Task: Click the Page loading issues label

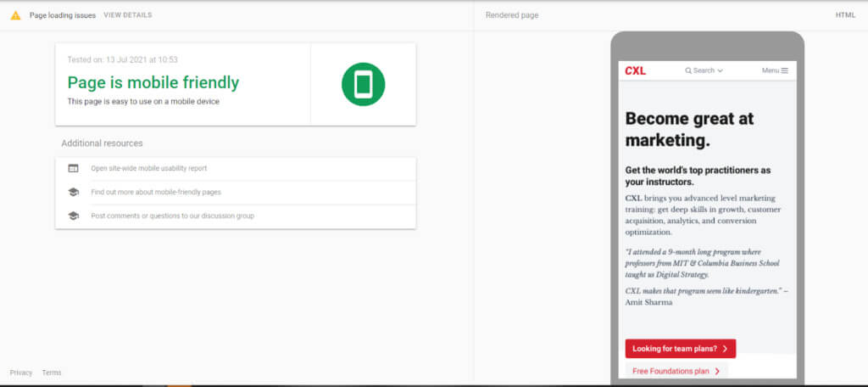Action: [63, 15]
